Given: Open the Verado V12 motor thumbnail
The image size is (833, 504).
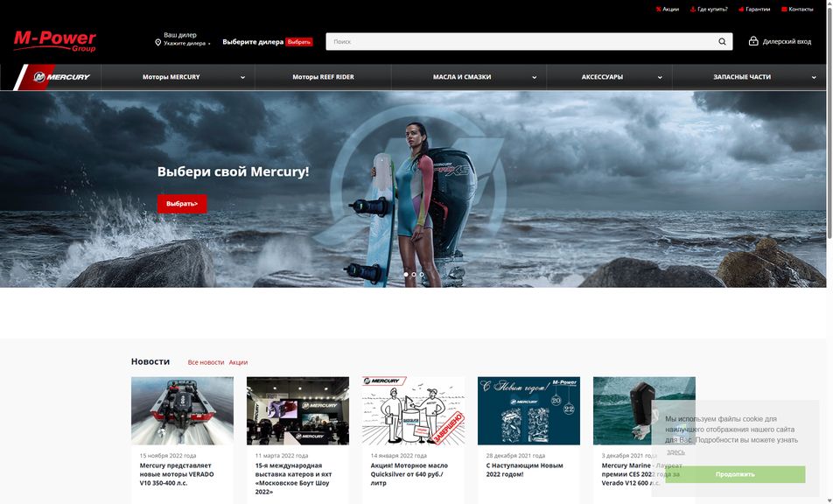Looking at the screenshot, I should 644,410.
